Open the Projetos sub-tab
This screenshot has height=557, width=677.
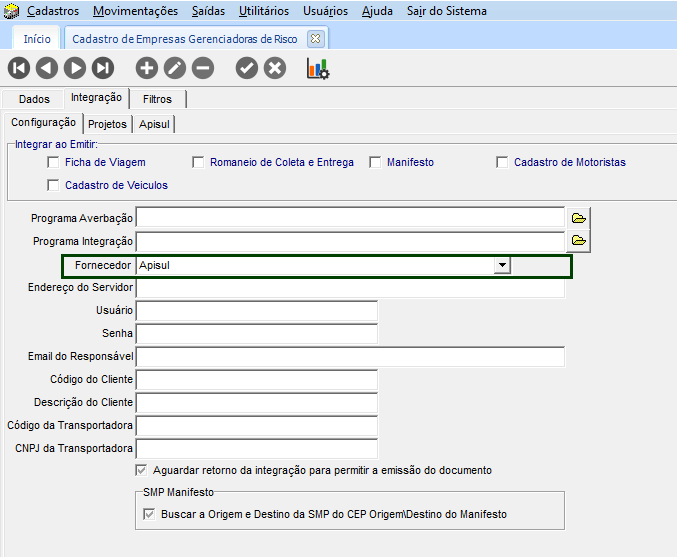[107, 124]
